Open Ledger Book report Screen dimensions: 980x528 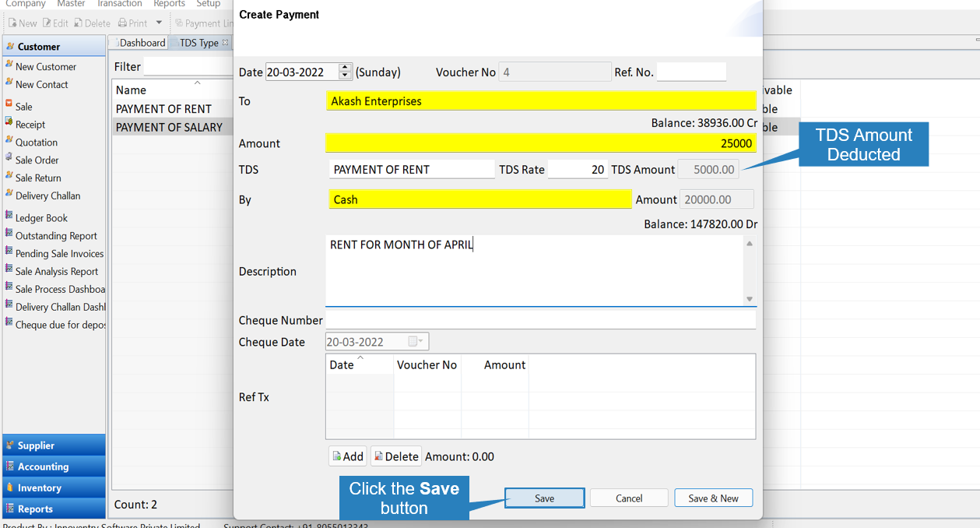point(41,218)
